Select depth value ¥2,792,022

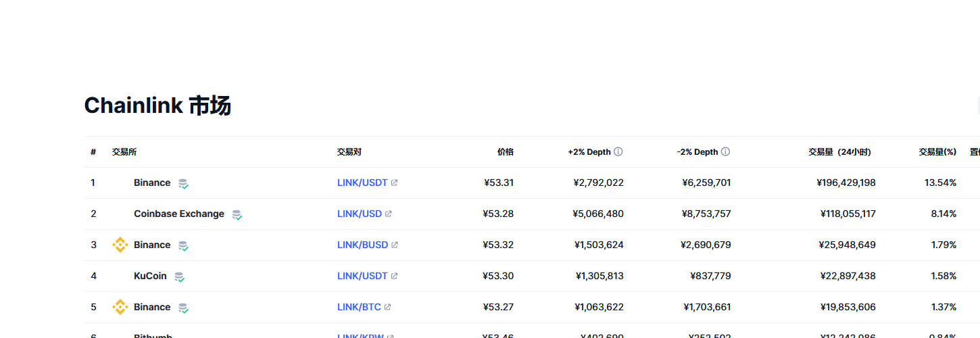(x=598, y=183)
